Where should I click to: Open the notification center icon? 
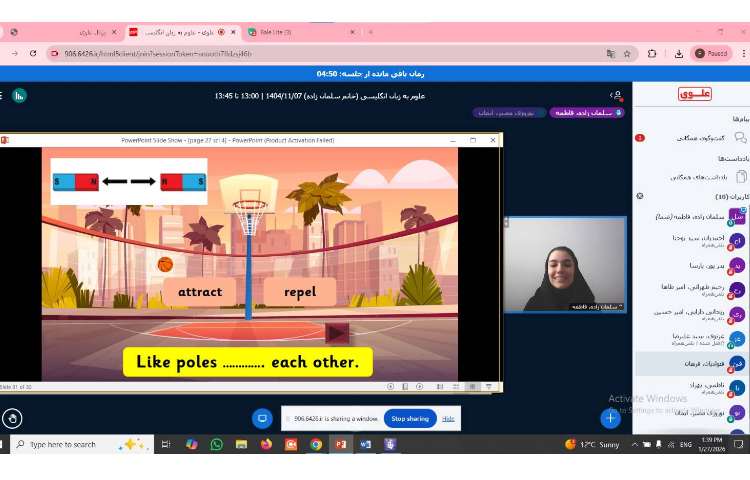tap(738, 445)
